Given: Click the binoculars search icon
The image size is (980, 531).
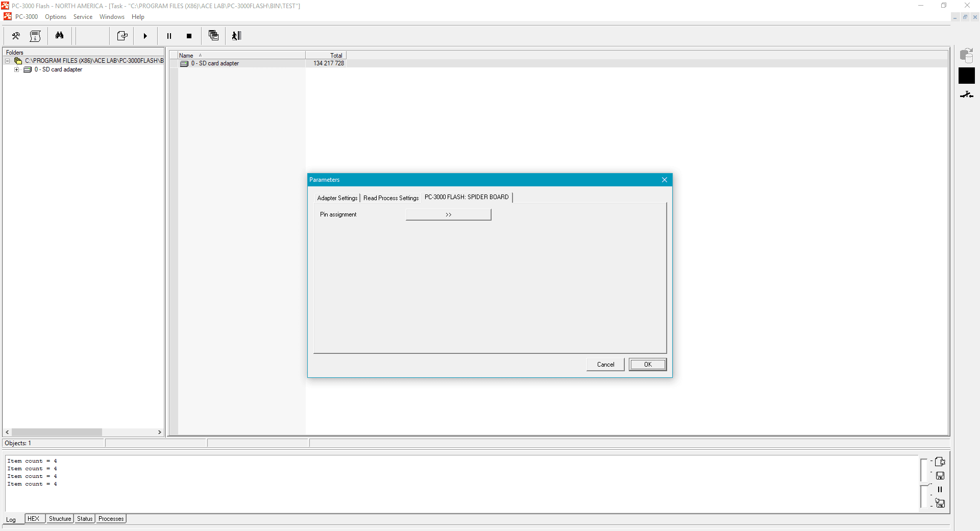Looking at the screenshot, I should [60, 36].
